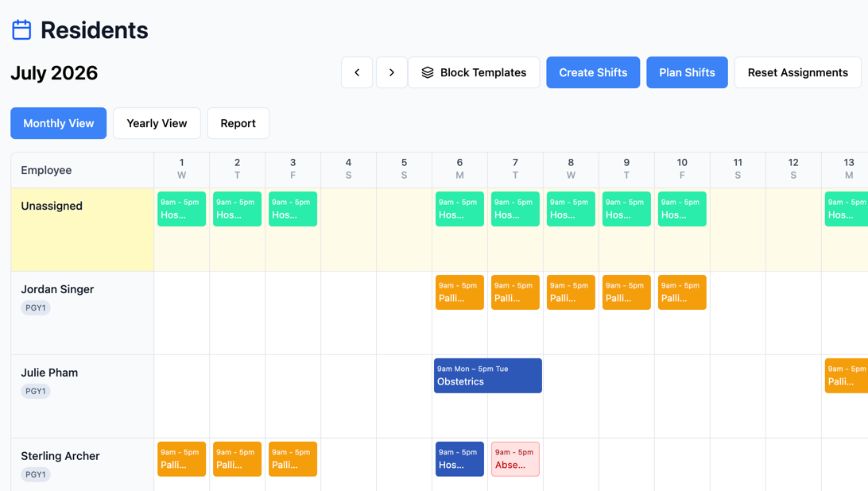Open Jordan Singer's Palli... shift on July 10
The height and width of the screenshot is (491, 868).
click(683, 292)
